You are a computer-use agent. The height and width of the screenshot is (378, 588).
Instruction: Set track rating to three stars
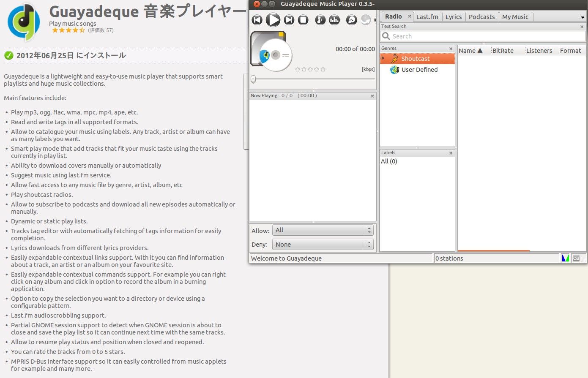coord(310,69)
